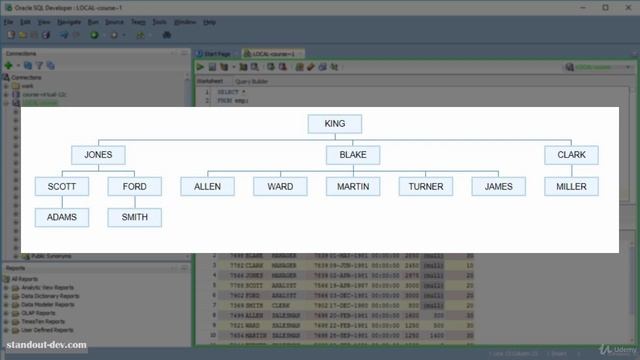Switch to the Query Builder tab
This screenshot has height=360, width=640.
(251, 82)
